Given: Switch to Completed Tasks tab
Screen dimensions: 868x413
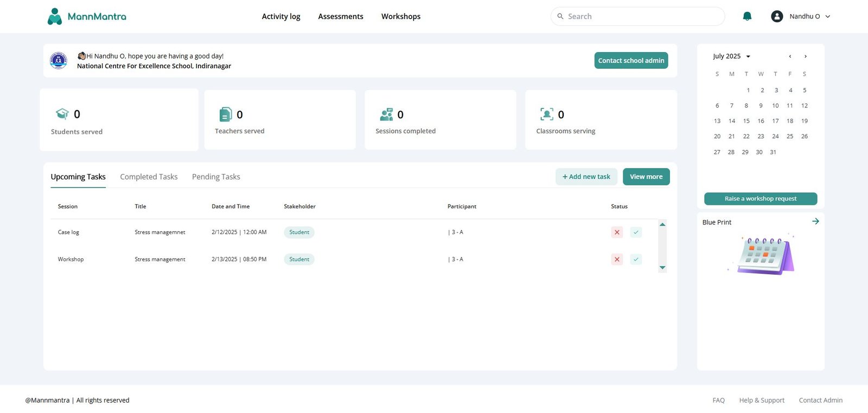Looking at the screenshot, I should [149, 177].
